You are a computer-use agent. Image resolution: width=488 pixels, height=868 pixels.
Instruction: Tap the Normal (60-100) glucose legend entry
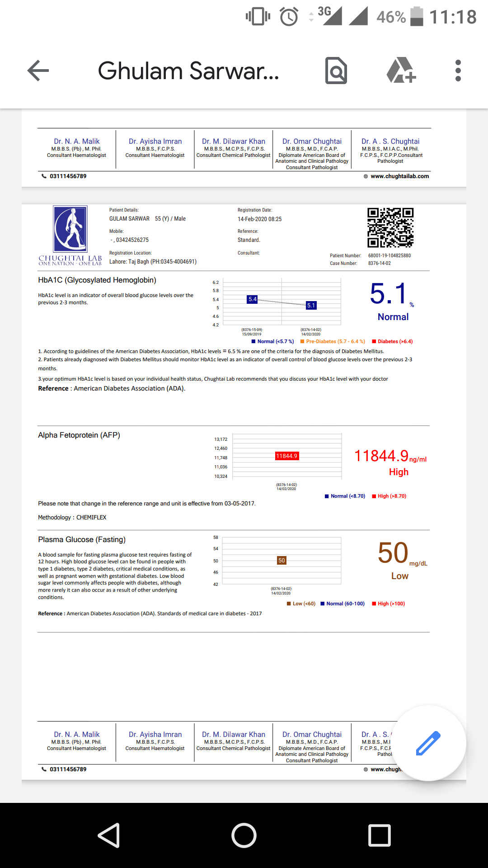[x=343, y=604]
